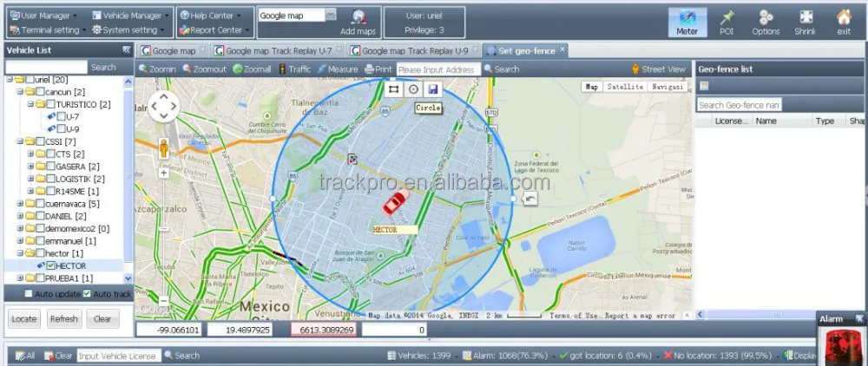The width and height of the screenshot is (868, 366).
Task: Save the geo-fence with floppy icon
Action: coord(432,89)
